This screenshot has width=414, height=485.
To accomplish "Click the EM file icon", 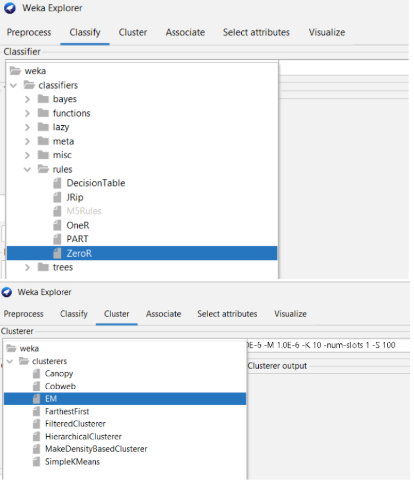I will click(x=36, y=399).
